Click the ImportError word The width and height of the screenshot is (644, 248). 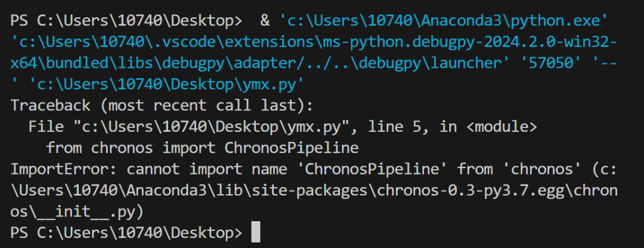(64, 169)
